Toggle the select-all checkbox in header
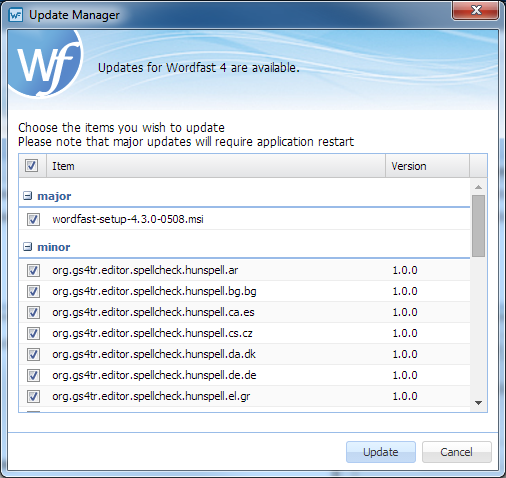The height and width of the screenshot is (478, 506). 32,165
